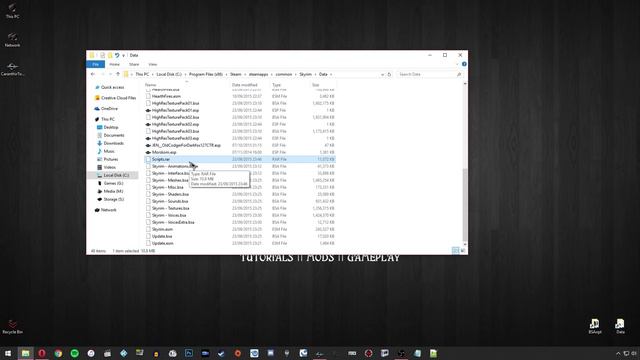Switch to the Share ribbon tab
The width and height of the screenshot is (640, 360).
(134, 64)
